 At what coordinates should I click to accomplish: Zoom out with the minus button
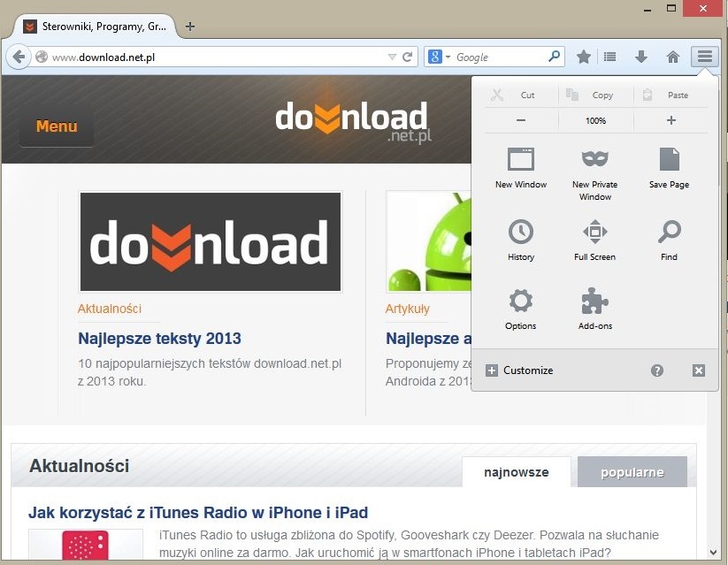point(521,121)
